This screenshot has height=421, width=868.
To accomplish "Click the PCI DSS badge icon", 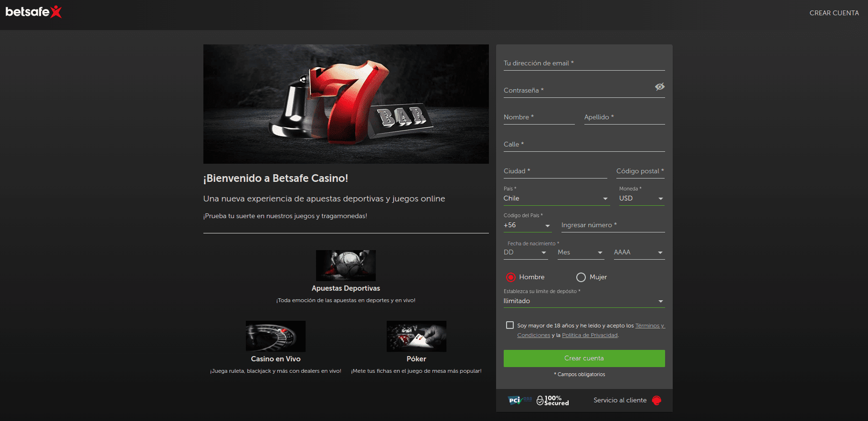I will pos(519,400).
